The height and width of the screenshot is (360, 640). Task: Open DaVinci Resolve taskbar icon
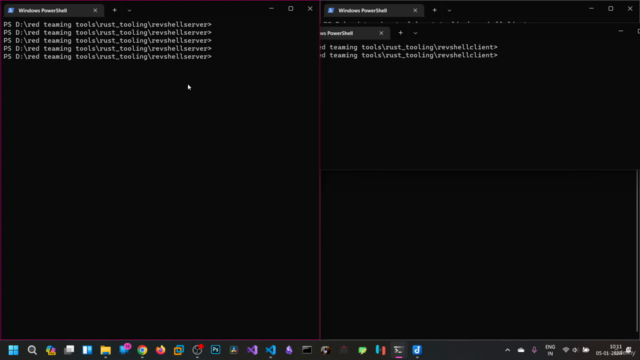[234, 350]
